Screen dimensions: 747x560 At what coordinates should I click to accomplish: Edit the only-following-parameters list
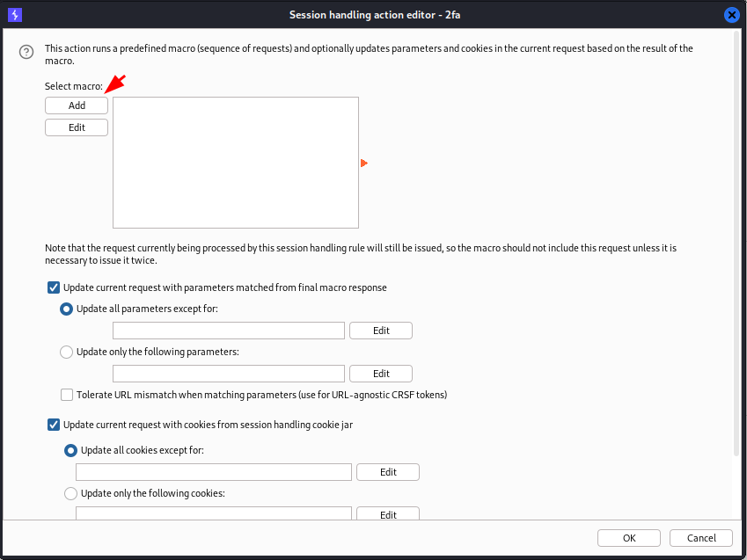click(x=381, y=374)
